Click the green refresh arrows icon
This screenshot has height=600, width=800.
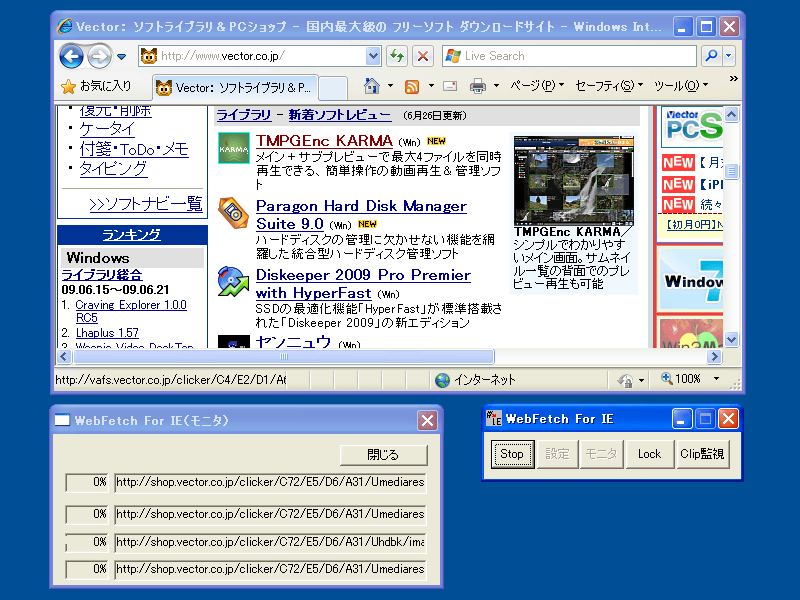[396, 56]
